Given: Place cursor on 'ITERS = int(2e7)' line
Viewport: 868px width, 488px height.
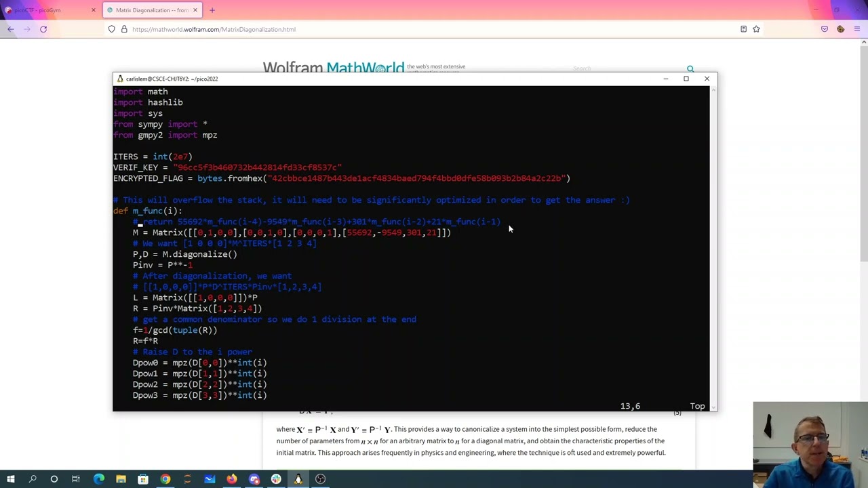Looking at the screenshot, I should (153, 157).
